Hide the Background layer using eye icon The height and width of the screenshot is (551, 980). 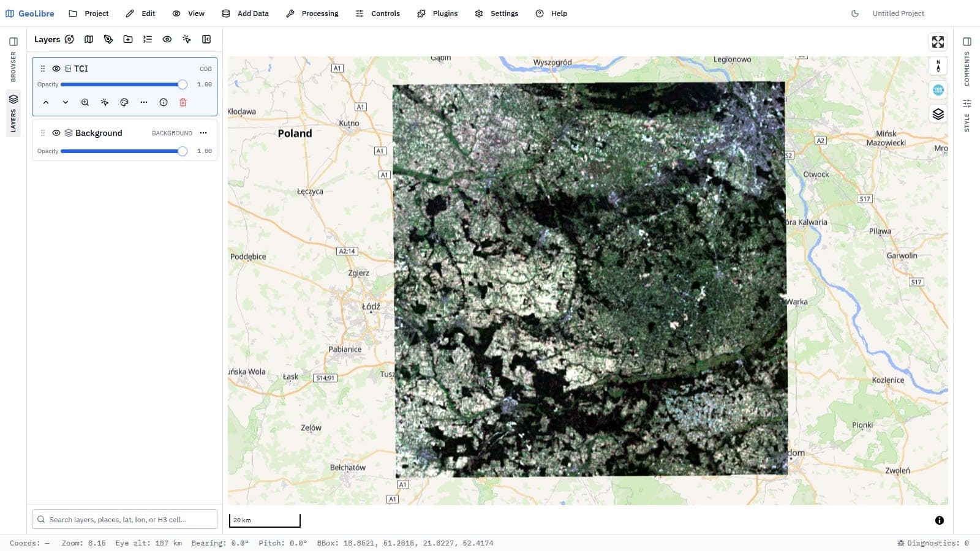(56, 133)
